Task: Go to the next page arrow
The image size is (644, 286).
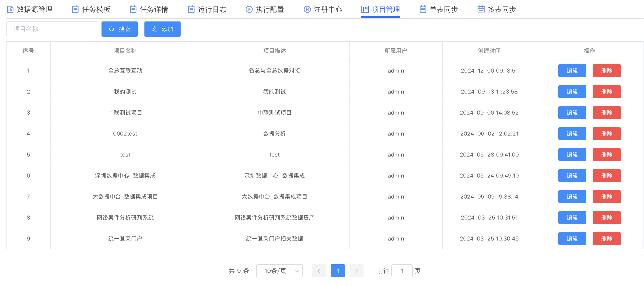Action: point(356,271)
